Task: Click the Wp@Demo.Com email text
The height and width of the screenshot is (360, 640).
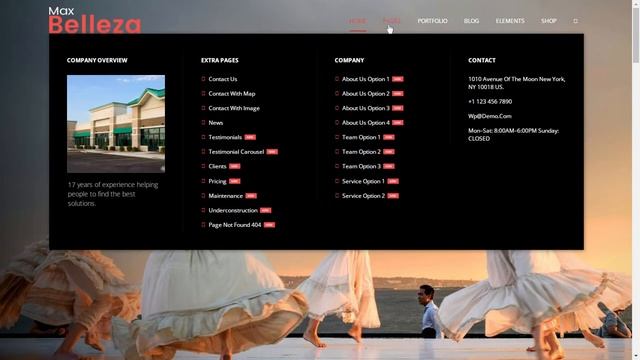Action: tap(490, 116)
